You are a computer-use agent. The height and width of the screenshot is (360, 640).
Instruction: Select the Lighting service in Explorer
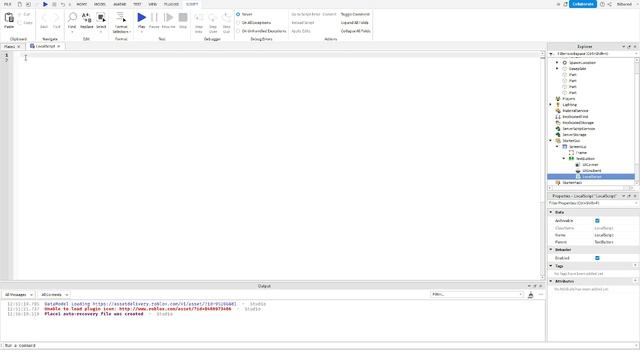[x=569, y=105]
